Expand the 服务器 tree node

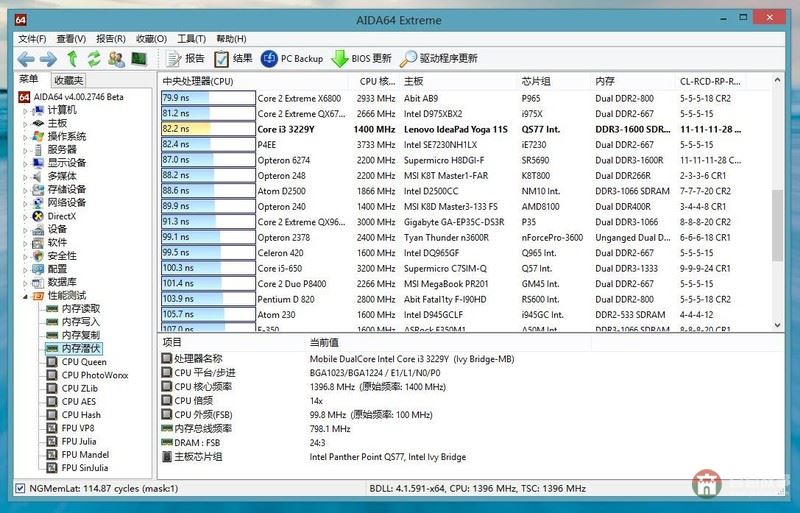pyautogui.click(x=25, y=151)
